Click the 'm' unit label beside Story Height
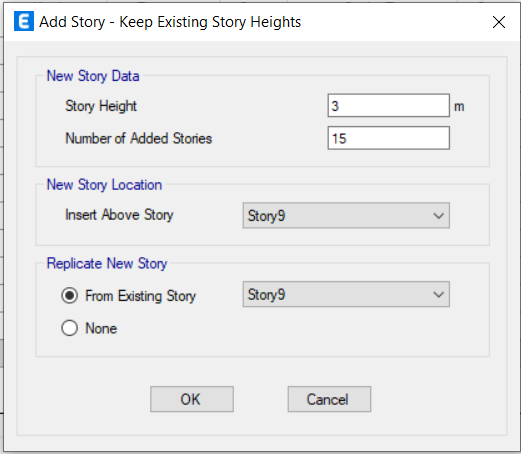This screenshot has width=521, height=454. click(459, 107)
